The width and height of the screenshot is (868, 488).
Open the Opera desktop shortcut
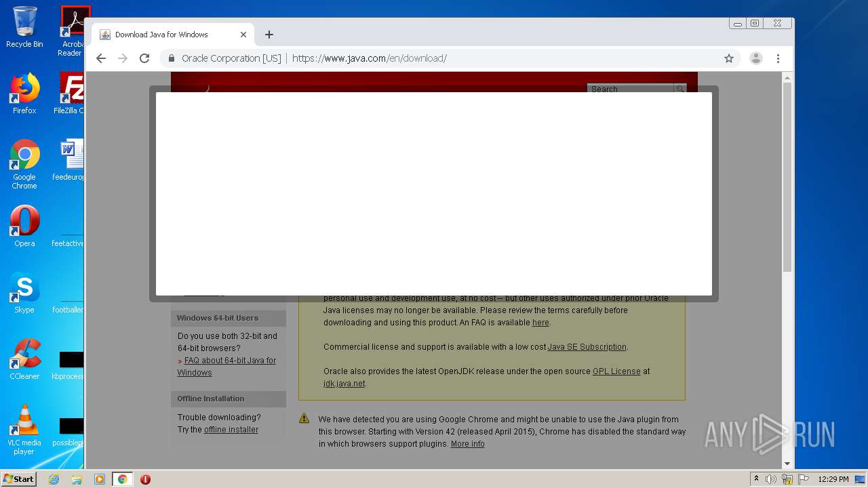tap(24, 226)
